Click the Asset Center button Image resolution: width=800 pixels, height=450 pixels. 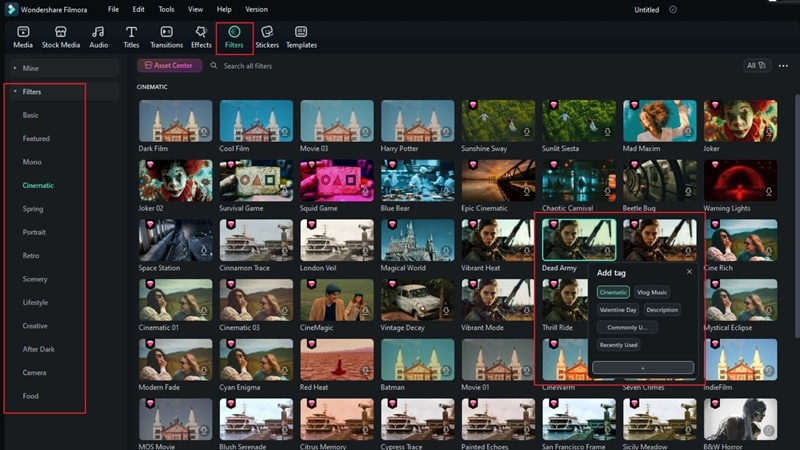click(169, 65)
